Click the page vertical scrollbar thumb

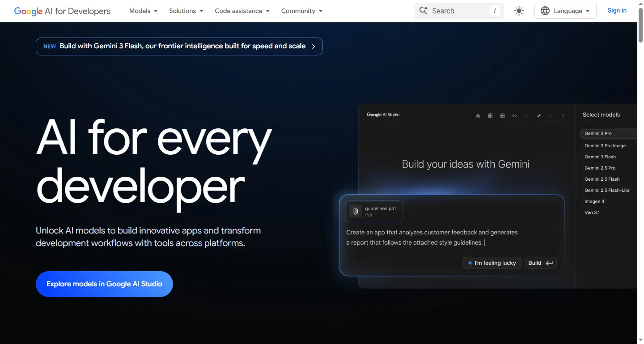(640, 26)
